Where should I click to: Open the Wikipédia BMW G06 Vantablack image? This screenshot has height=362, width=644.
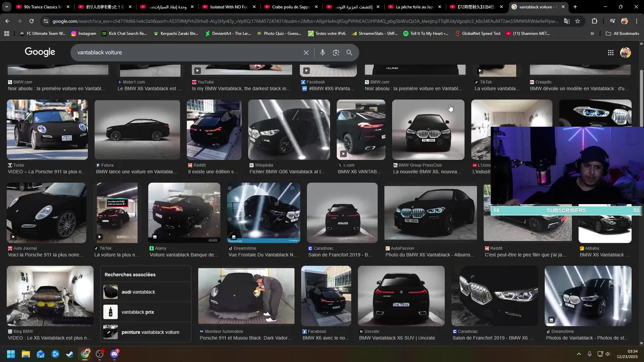[x=289, y=130]
